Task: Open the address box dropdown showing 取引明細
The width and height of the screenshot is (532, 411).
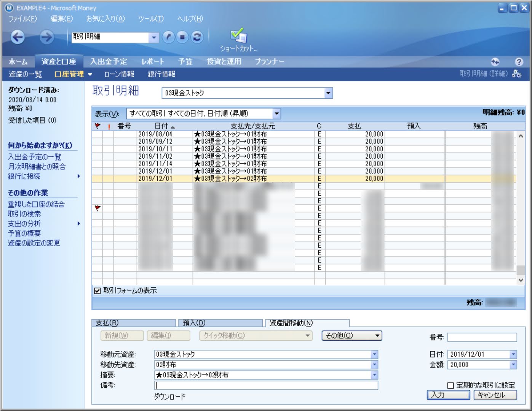Action: coord(153,37)
